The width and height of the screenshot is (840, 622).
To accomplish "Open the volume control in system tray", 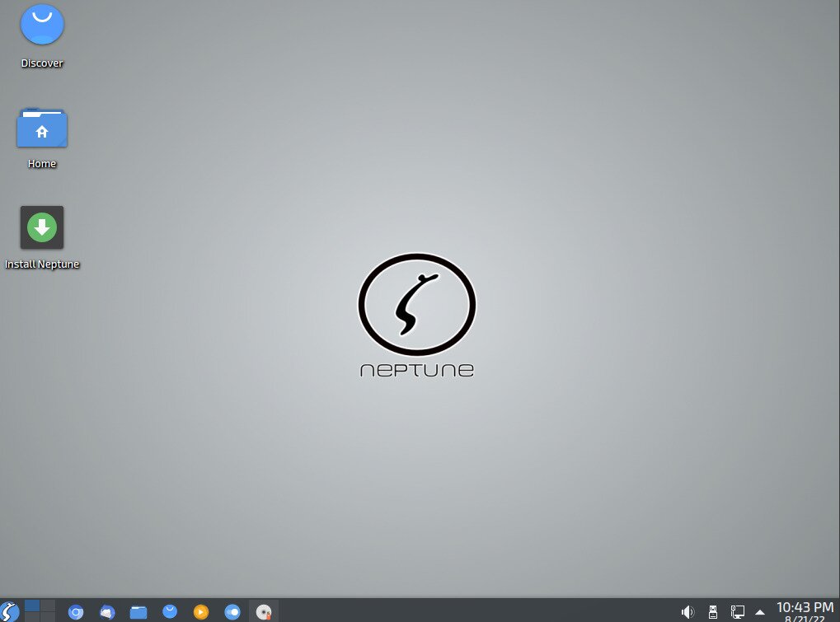I will [x=687, y=611].
